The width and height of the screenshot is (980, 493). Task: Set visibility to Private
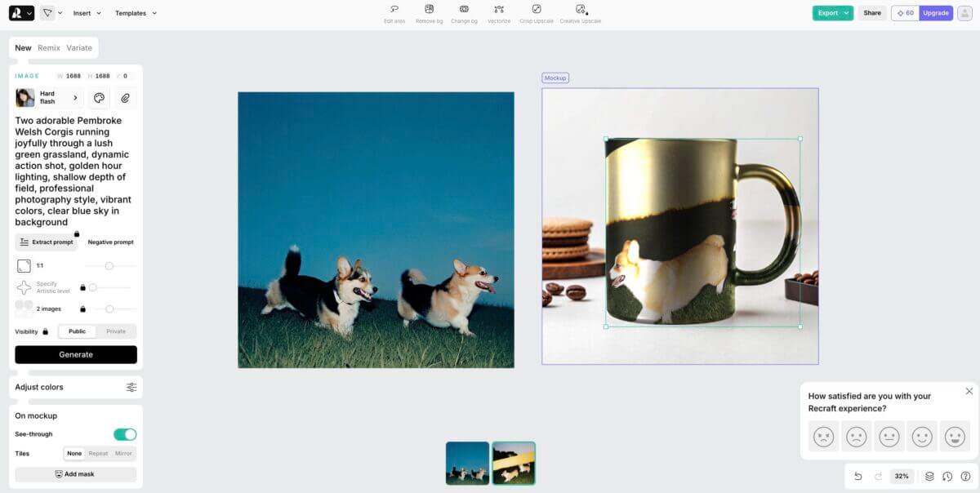116,331
